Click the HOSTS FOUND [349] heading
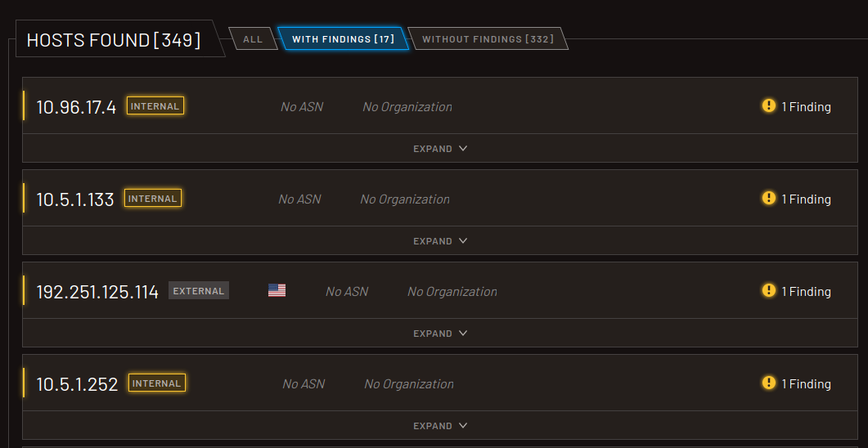This screenshot has width=868, height=448. 114,41
